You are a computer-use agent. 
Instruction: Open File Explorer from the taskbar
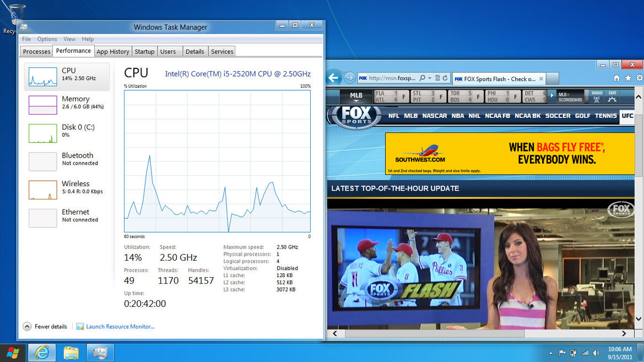(71, 353)
